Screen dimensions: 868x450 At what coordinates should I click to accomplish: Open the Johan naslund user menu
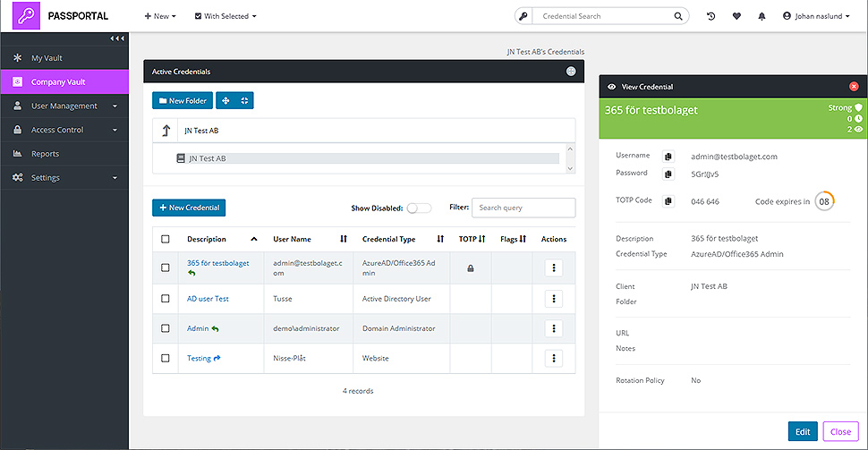click(x=816, y=16)
